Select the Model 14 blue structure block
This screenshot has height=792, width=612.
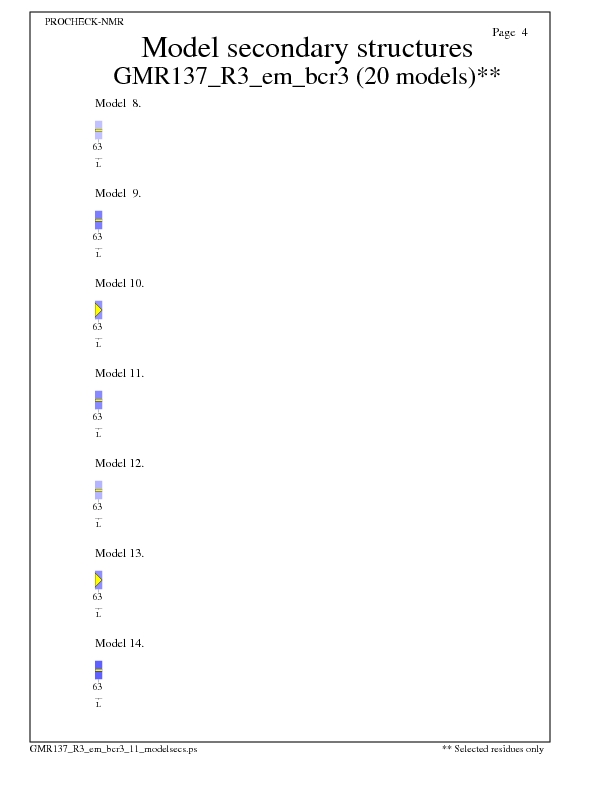click(x=98, y=670)
